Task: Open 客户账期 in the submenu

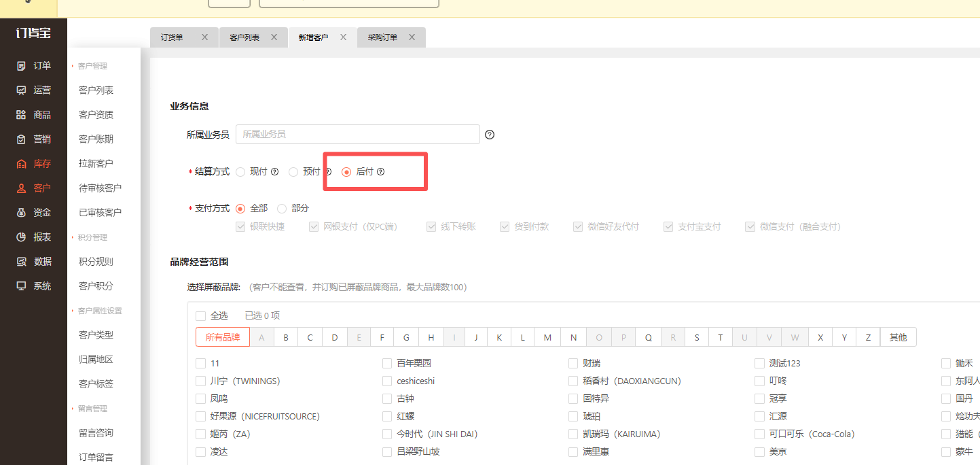Action: pyautogui.click(x=96, y=139)
